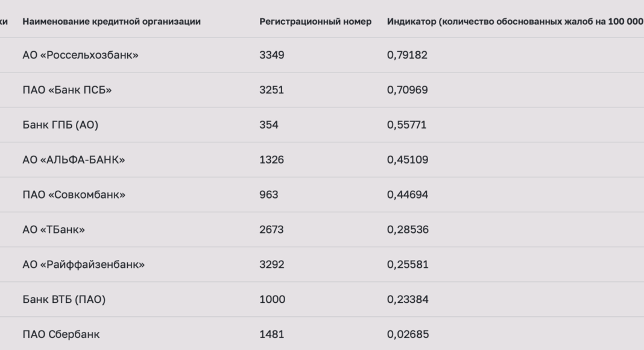Click the ПАО «Совкомбанк» name
Viewport: 644px width, 350px height.
pos(74,195)
